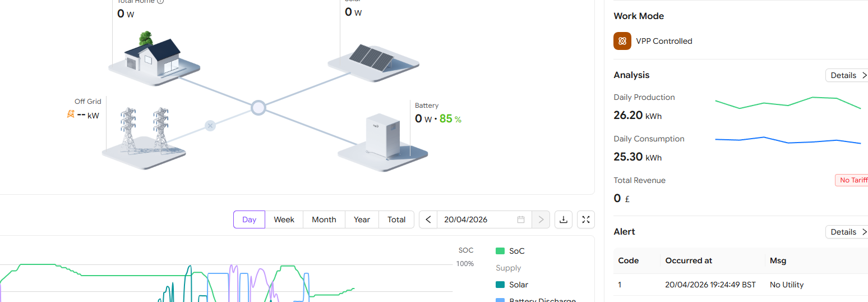Download the chart data

[x=564, y=219]
